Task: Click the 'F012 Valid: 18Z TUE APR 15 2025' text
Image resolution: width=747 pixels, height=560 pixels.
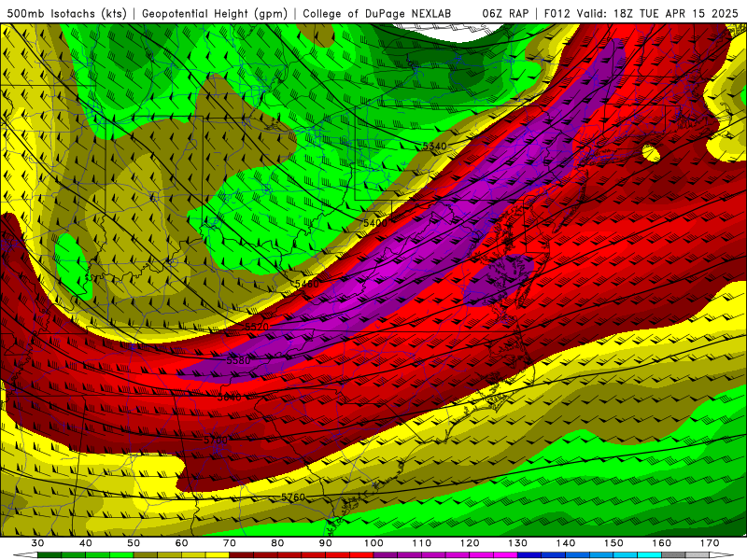Action: [x=641, y=13]
